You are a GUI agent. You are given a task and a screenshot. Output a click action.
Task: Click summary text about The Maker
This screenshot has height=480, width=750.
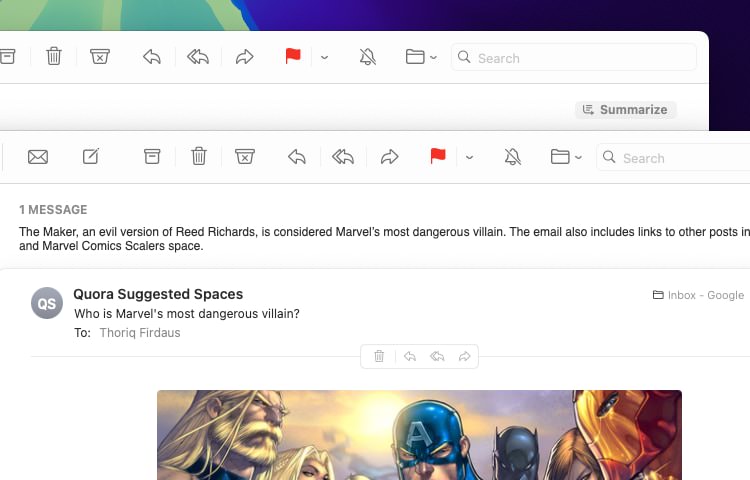pos(385,239)
